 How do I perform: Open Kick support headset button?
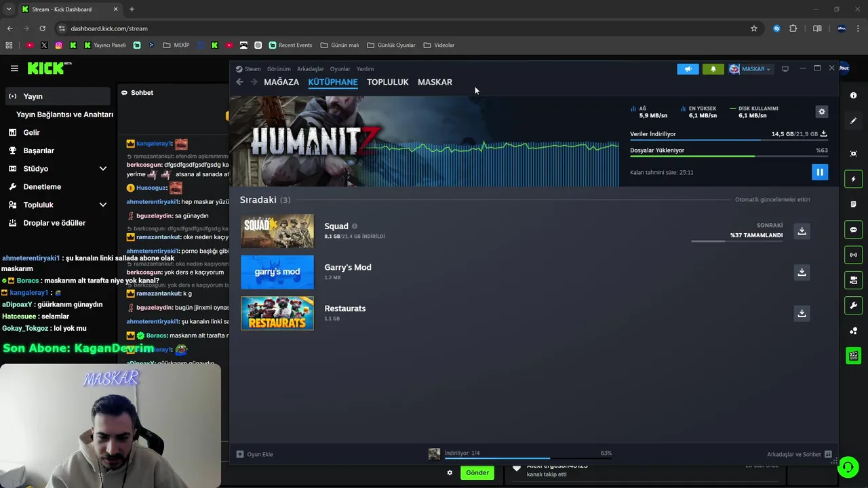848,467
